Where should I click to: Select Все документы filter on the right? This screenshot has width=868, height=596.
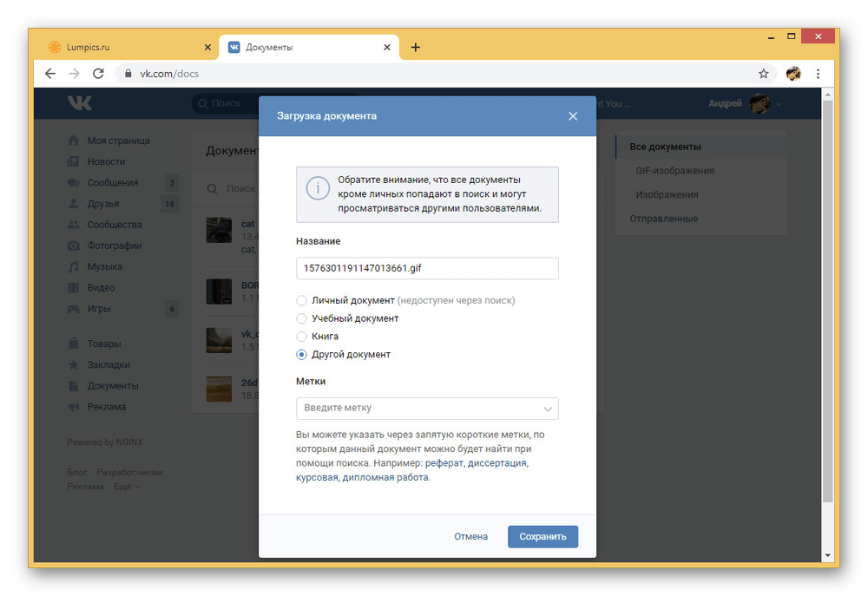coord(700,147)
